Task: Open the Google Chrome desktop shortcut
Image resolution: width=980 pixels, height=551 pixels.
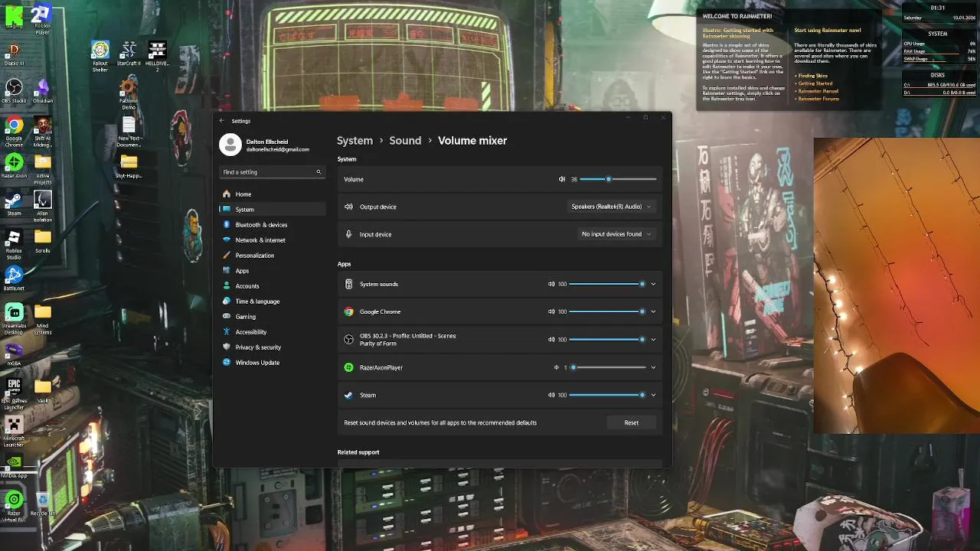Action: tap(14, 132)
